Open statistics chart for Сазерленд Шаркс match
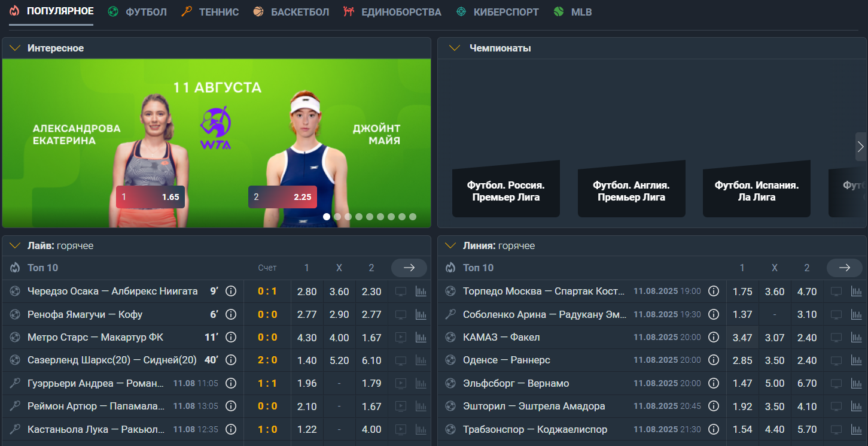868x446 pixels. point(421,360)
